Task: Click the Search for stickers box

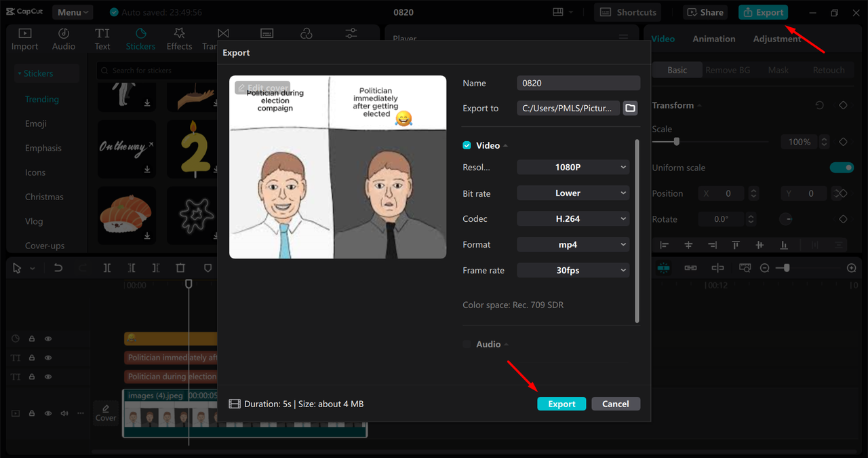Action: click(157, 70)
